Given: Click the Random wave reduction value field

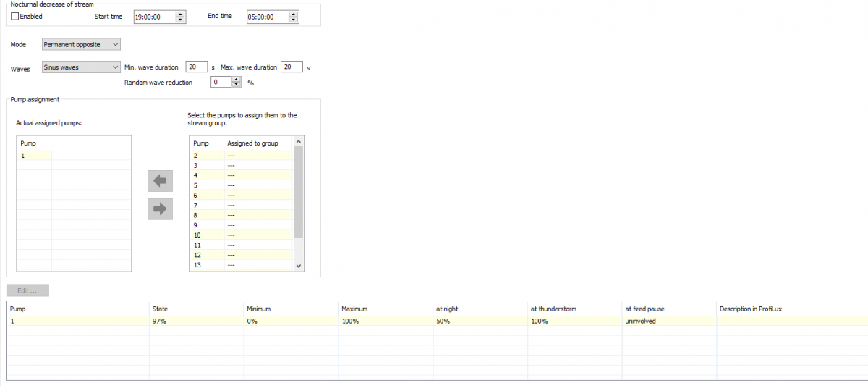Looking at the screenshot, I should (x=221, y=82).
